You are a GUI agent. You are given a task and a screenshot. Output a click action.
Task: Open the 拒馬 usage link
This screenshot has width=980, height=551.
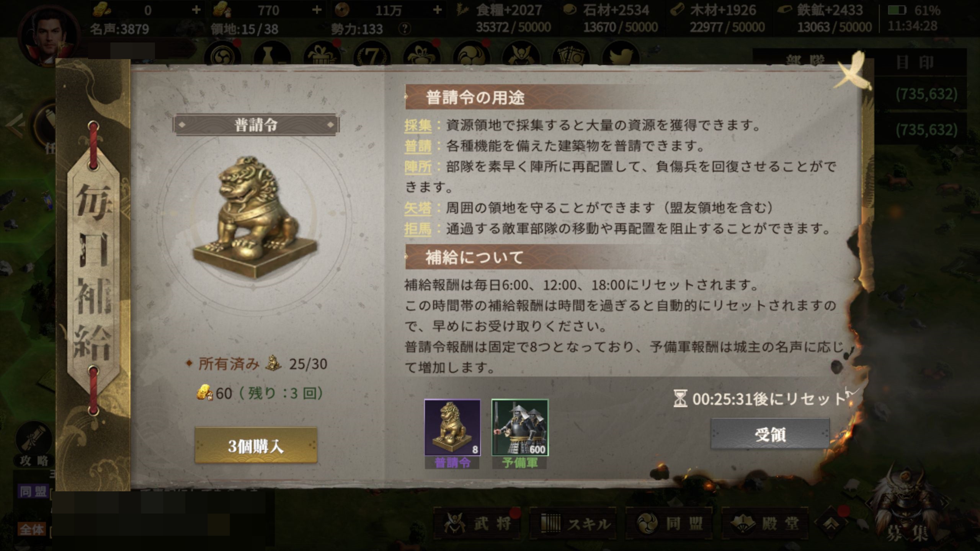coord(418,229)
